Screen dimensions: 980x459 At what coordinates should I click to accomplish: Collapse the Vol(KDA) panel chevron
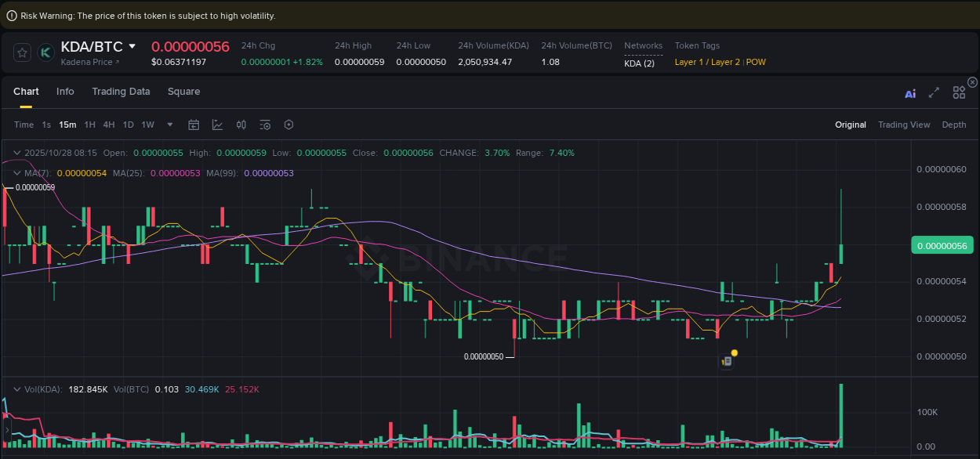(16, 388)
